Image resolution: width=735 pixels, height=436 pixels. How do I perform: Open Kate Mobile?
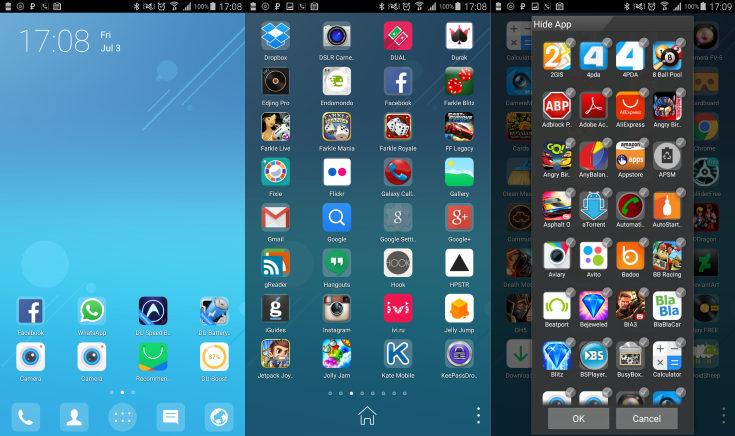[x=398, y=354]
